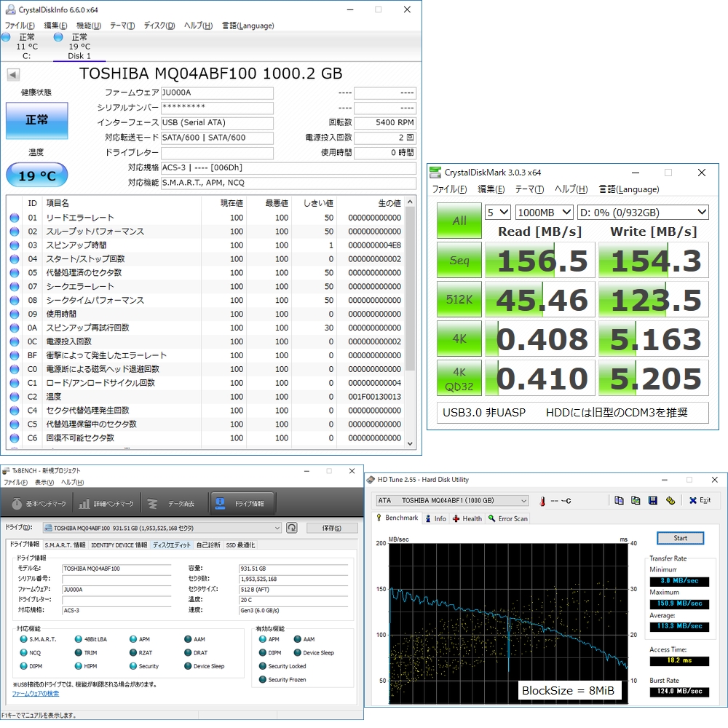Switch to HD Tune Error Scan tab

(508, 518)
